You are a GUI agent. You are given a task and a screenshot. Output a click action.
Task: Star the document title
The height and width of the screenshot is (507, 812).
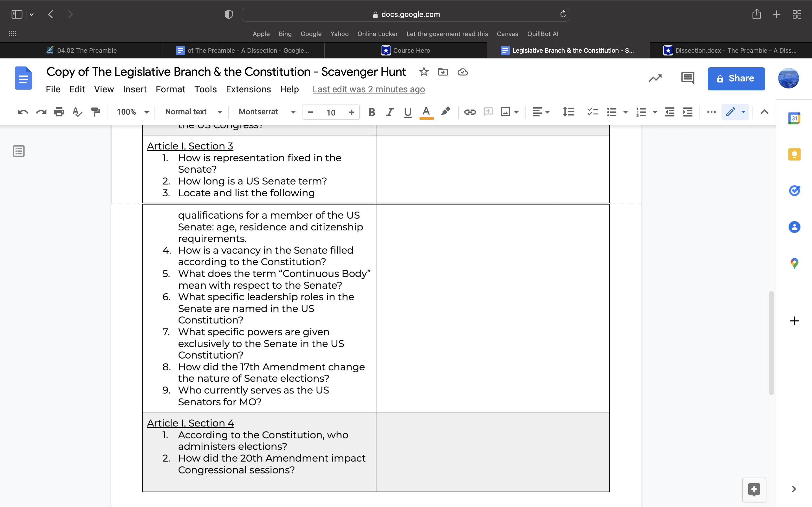click(424, 72)
